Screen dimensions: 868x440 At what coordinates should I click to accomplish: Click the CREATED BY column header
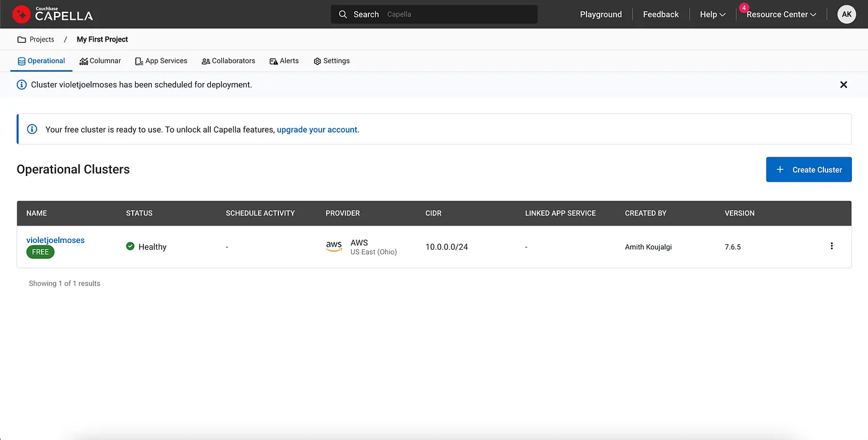pyautogui.click(x=645, y=213)
